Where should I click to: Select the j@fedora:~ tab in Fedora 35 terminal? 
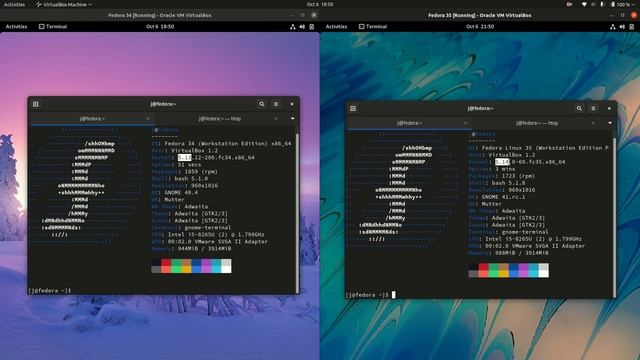(x=409, y=123)
